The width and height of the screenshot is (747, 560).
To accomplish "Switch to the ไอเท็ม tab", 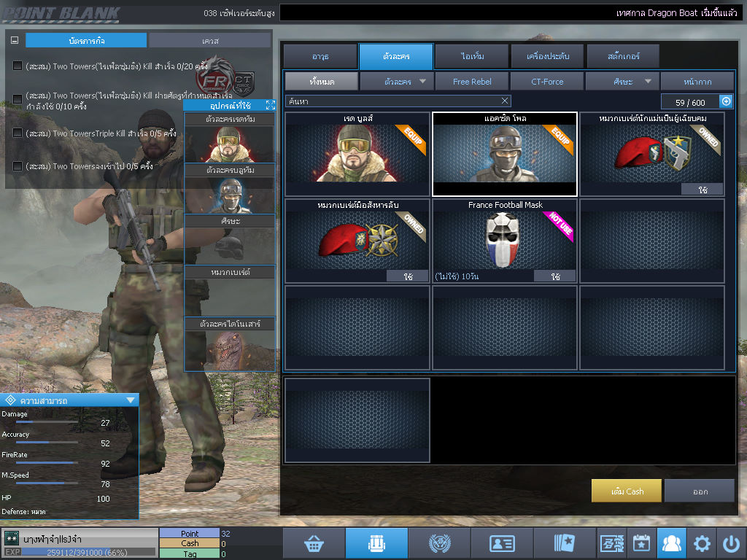I will (472, 56).
